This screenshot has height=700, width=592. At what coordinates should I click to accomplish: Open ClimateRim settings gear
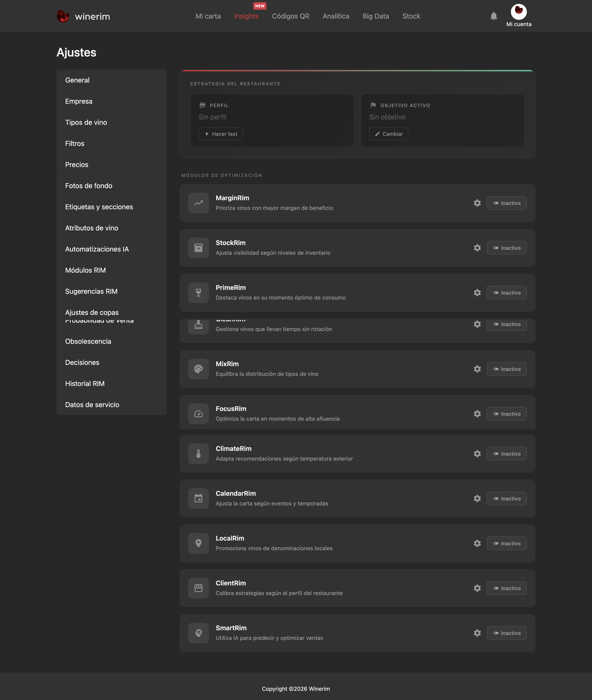tap(477, 454)
